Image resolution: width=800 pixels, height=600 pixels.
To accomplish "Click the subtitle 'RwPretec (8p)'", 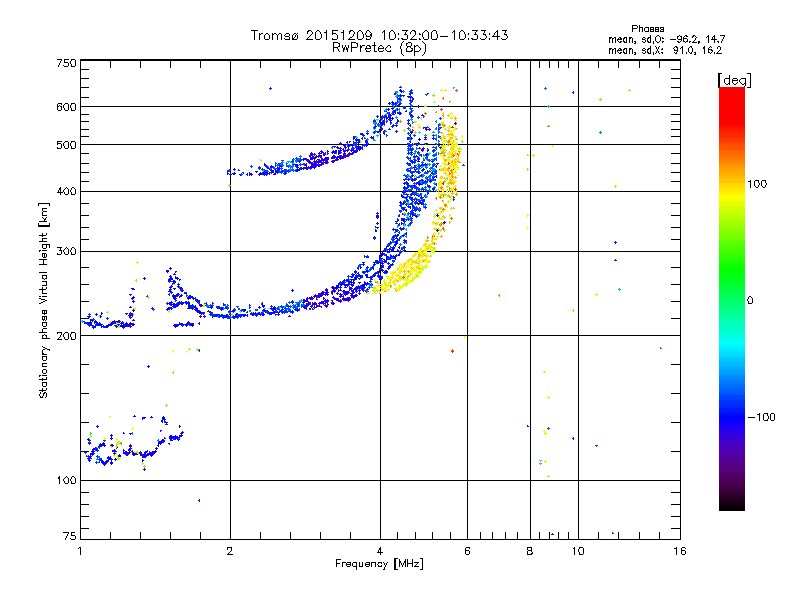I will click(x=379, y=48).
